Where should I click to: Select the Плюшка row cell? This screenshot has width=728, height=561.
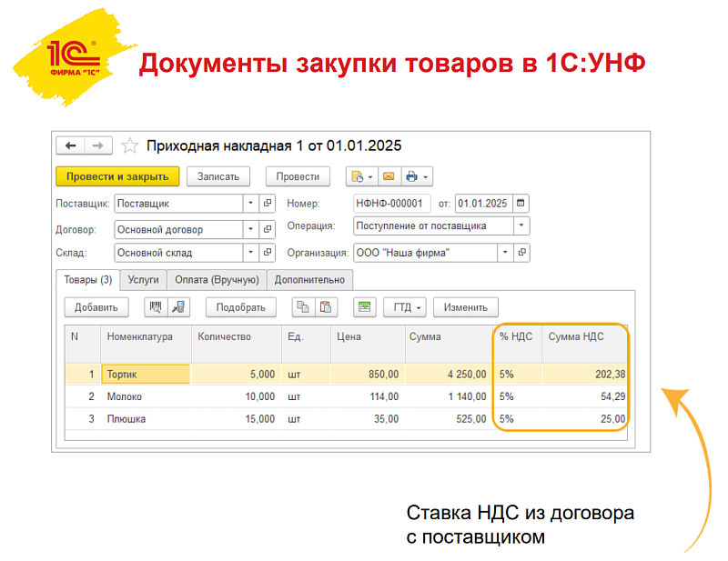(x=146, y=418)
